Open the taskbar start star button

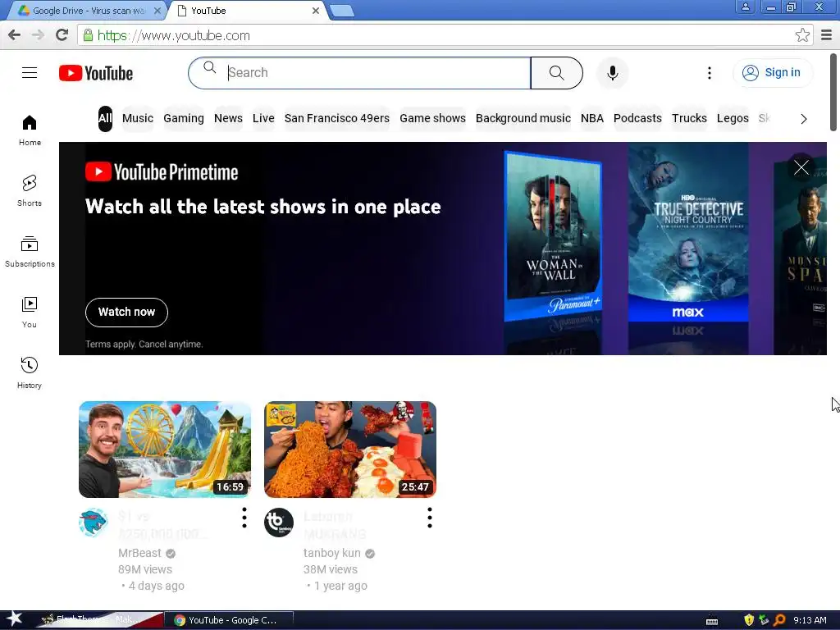pos(13,620)
